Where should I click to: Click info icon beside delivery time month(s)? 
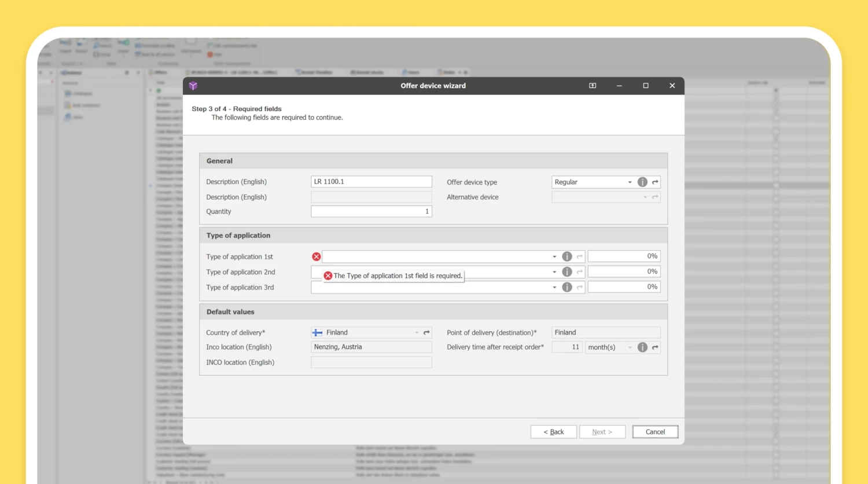(642, 347)
